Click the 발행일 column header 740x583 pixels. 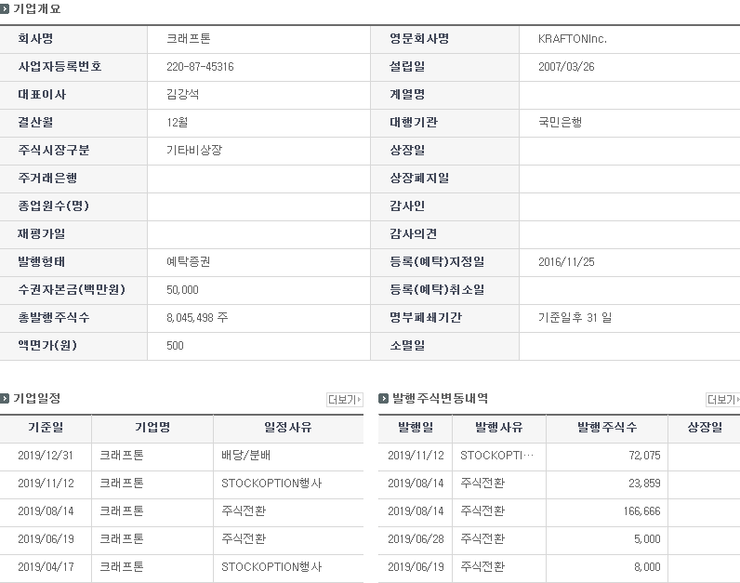click(x=415, y=427)
